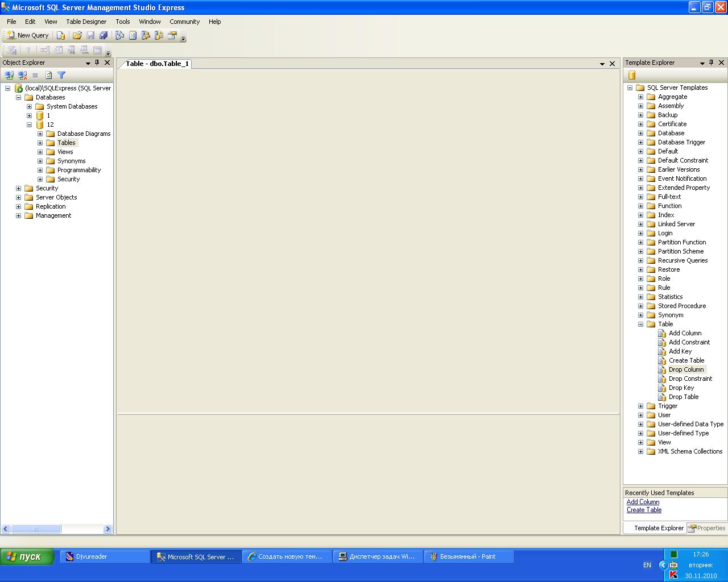Click Object Explorer horizontal scrollbar thumb
Viewport: 728px width, 582px height.
36,529
